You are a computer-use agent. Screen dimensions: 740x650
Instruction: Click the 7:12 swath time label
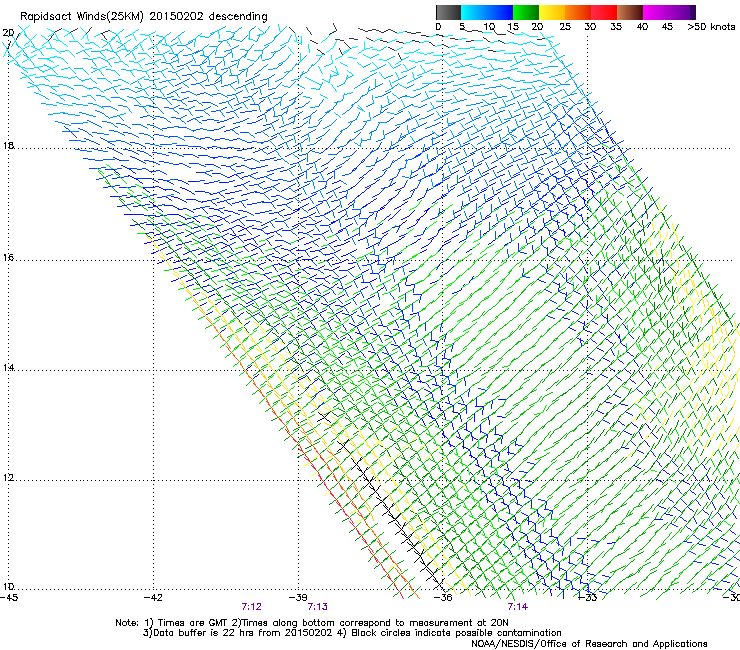tap(252, 607)
